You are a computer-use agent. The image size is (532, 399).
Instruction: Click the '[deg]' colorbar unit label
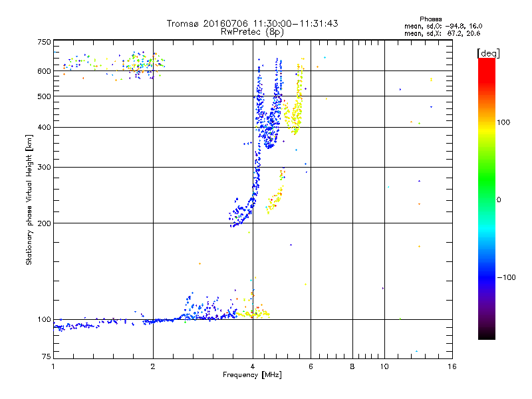pos(488,53)
